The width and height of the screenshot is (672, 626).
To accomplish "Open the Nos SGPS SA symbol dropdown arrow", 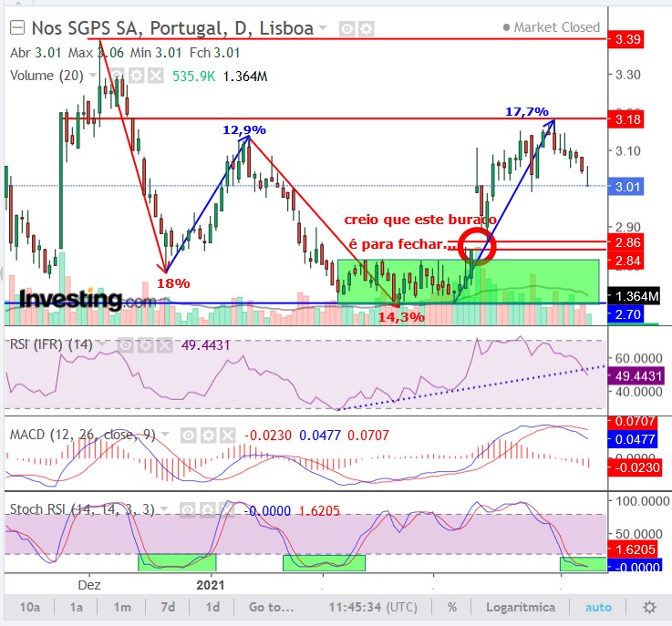I will coord(323,28).
